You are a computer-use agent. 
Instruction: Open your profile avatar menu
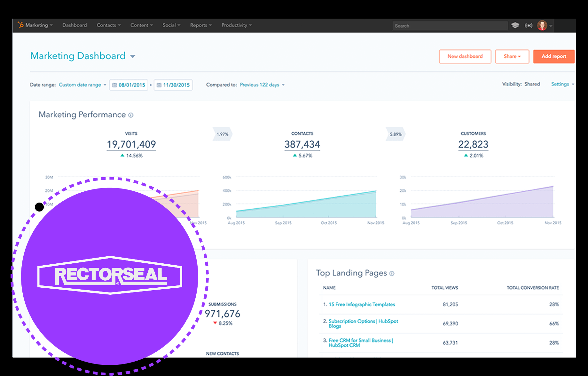tap(543, 25)
